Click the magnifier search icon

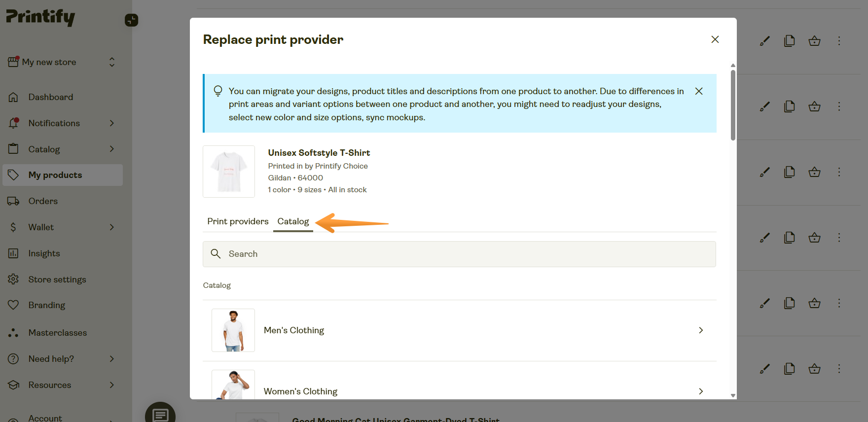[x=216, y=254]
